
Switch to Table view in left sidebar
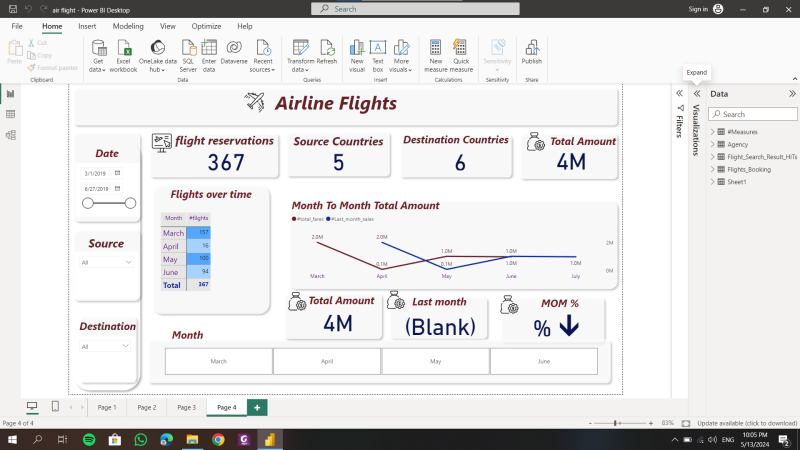click(11, 114)
